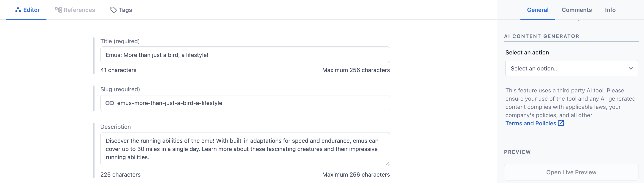Click the external link icon beside Terms

[x=561, y=123]
